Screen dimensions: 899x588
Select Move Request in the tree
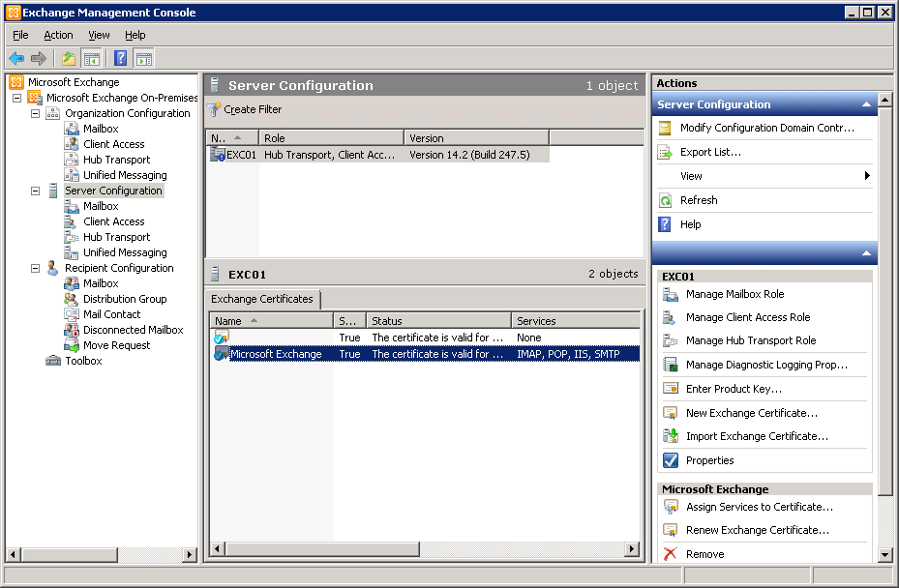[116, 345]
